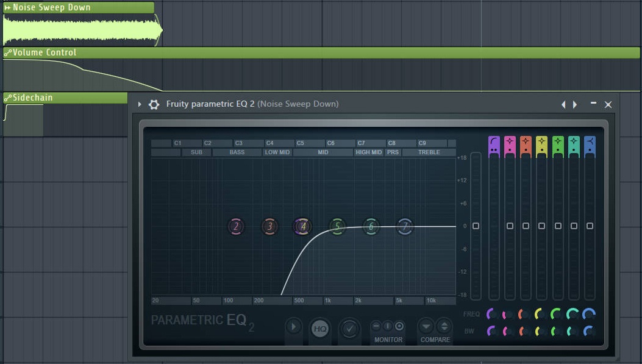Screen dimensions: 642x364
Task: Click purple band 1 BW knob
Action: [493, 331]
